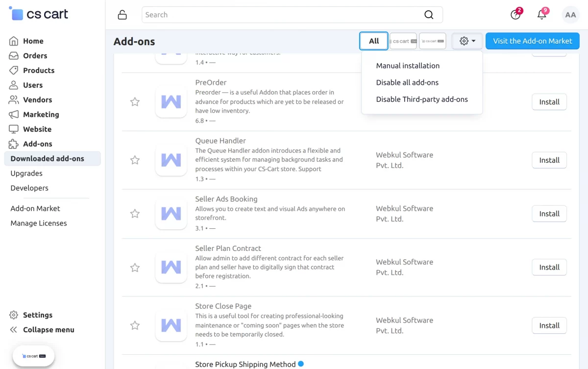
Task: Open Manage Licenses in the sidebar
Action: [39, 223]
